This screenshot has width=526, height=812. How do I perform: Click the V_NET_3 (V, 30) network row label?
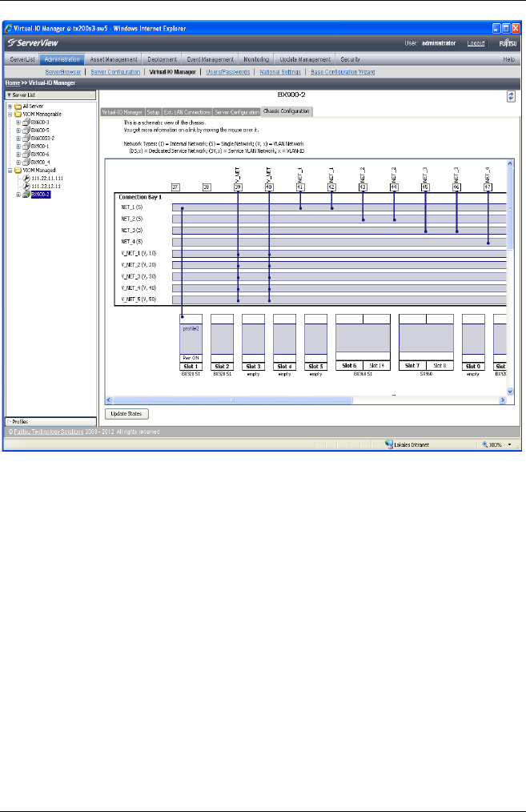point(139,276)
